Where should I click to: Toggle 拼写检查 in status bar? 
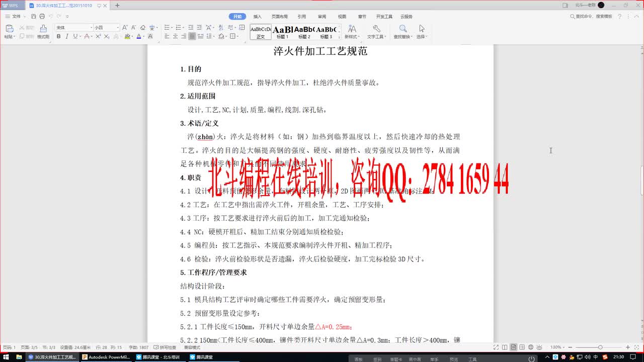[165, 347]
